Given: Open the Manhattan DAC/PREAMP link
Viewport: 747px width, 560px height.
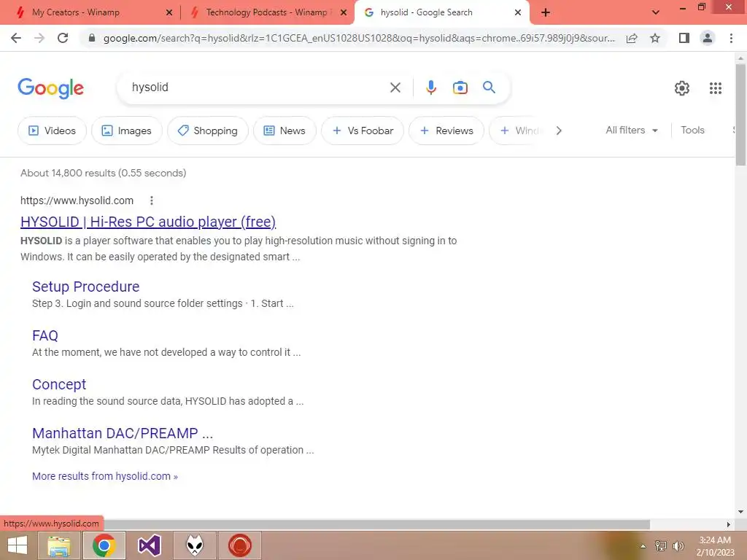Looking at the screenshot, I should coord(123,433).
